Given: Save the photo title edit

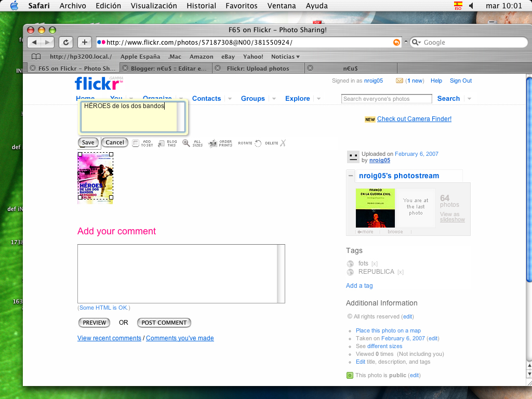Looking at the screenshot, I should pyautogui.click(x=88, y=142).
